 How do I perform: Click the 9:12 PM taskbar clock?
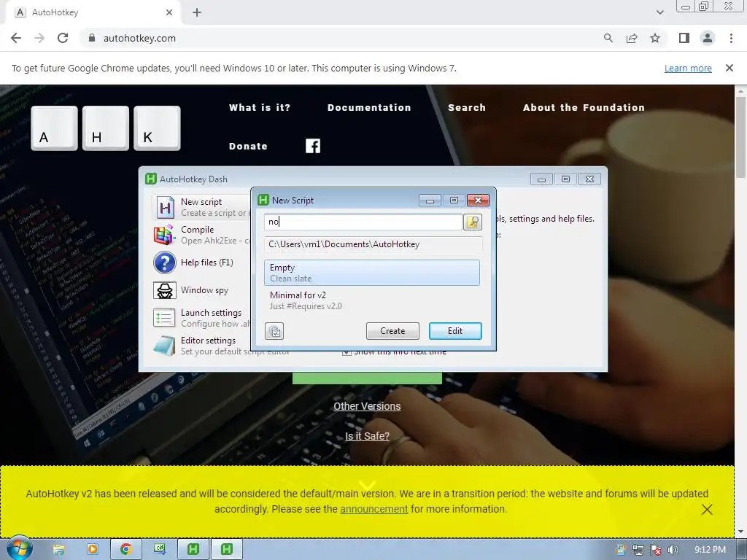tap(710, 550)
